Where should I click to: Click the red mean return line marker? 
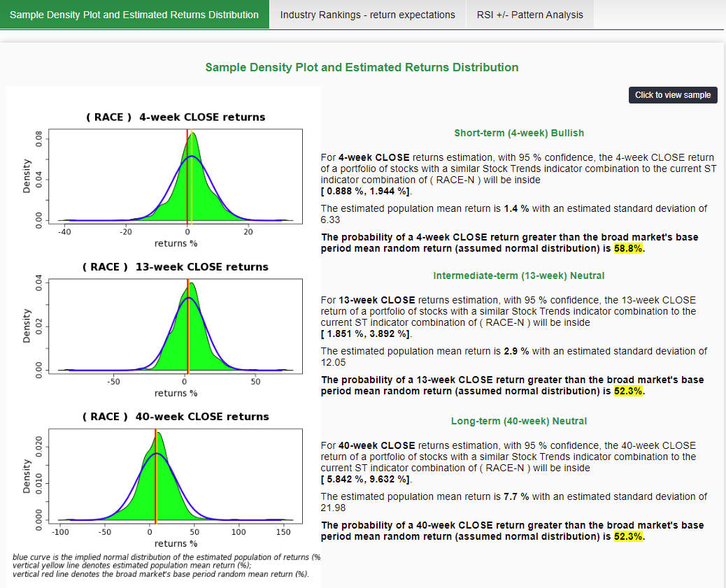[187, 175]
